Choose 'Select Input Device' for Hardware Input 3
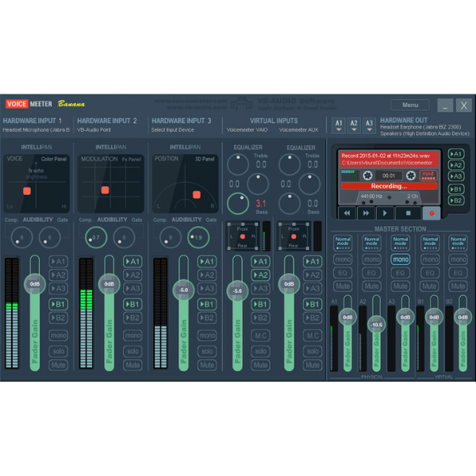Screen dimensions: 476x476 click(172, 130)
